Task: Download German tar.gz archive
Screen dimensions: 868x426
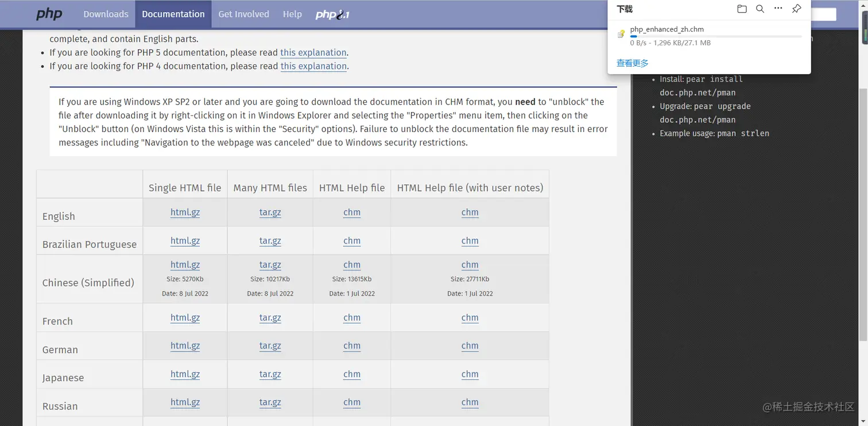Action: coord(270,346)
